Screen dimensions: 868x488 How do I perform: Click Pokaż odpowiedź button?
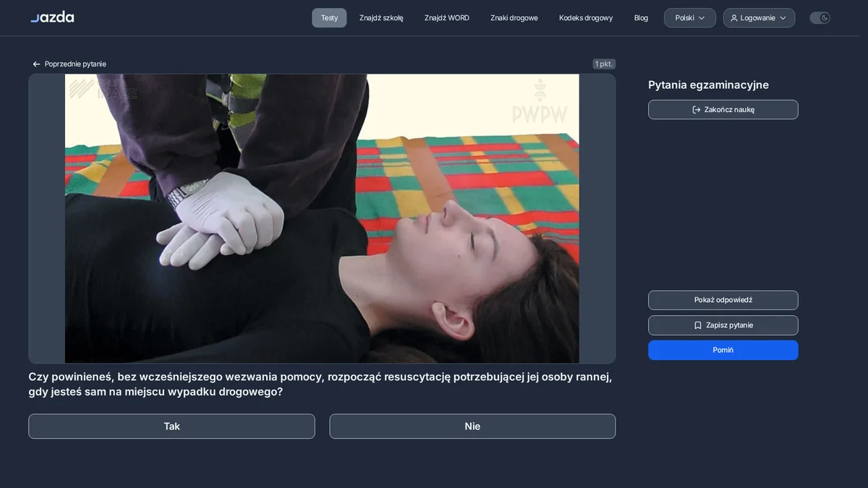[x=723, y=300]
